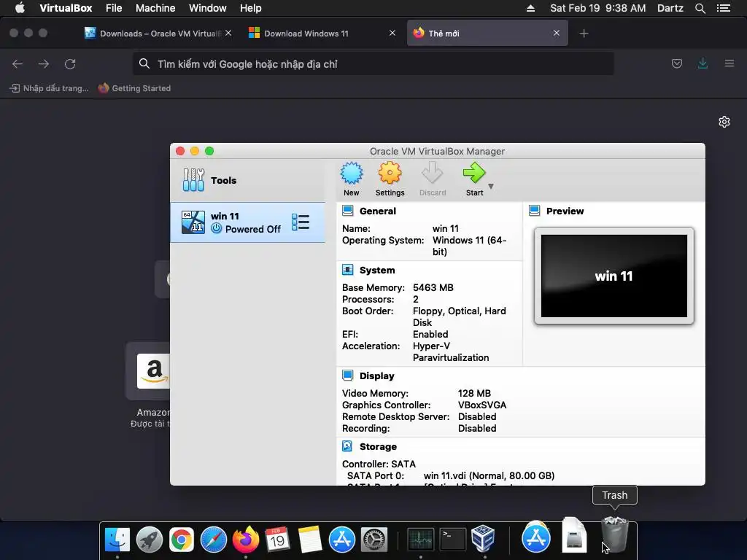
Task: Open the Display settings heading link
Action: tap(377, 376)
